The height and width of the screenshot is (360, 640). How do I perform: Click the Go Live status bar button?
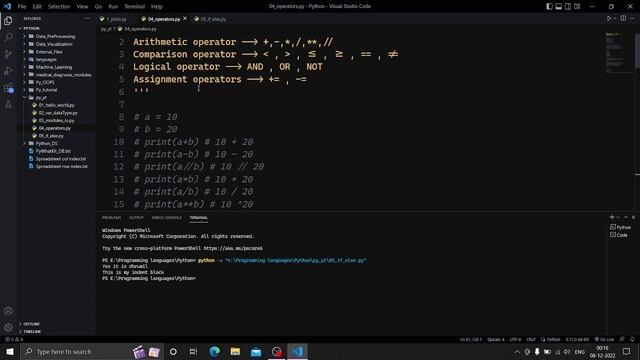pos(604,339)
